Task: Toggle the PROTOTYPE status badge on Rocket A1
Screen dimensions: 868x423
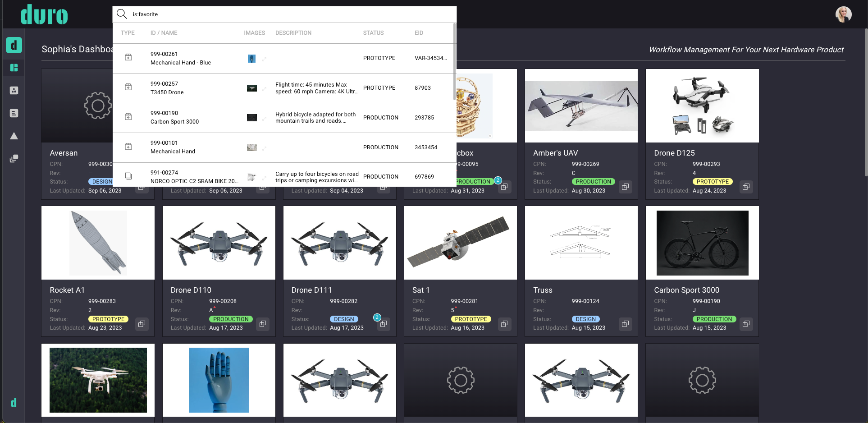Action: (108, 319)
